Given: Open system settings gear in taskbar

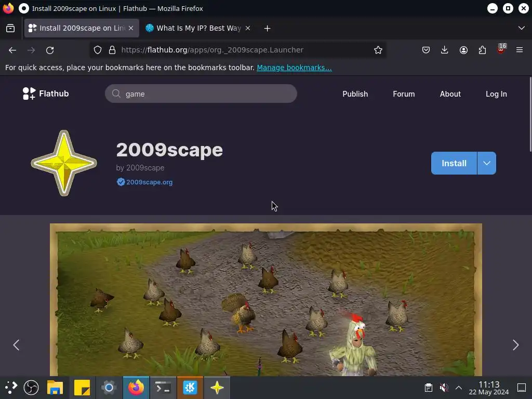Looking at the screenshot, I should click(x=109, y=388).
